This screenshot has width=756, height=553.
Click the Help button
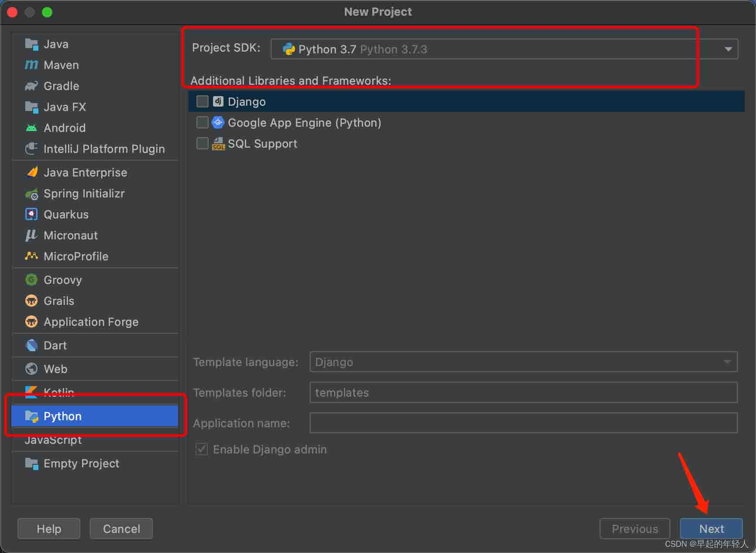pos(49,529)
